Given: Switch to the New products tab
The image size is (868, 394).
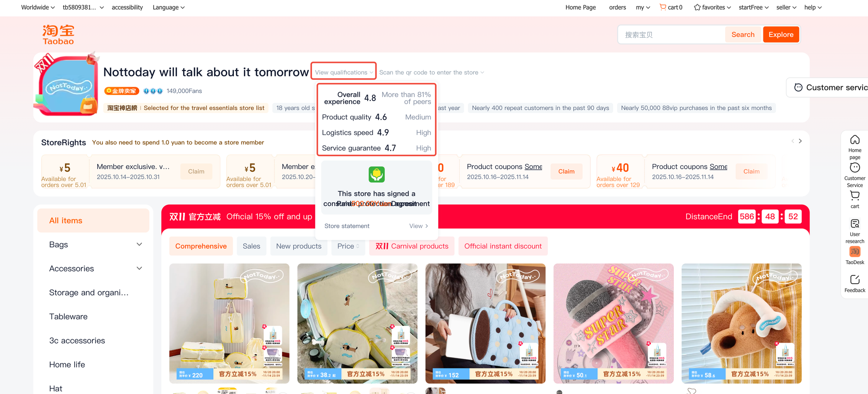Looking at the screenshot, I should pyautogui.click(x=299, y=246).
